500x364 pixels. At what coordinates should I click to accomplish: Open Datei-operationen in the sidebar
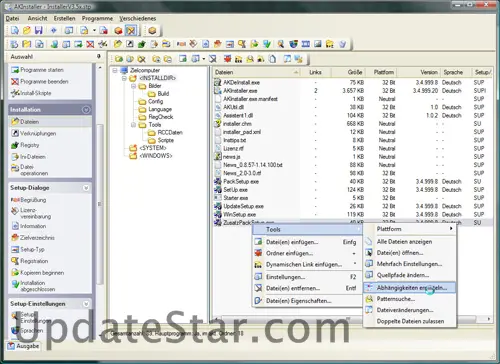click(30, 170)
